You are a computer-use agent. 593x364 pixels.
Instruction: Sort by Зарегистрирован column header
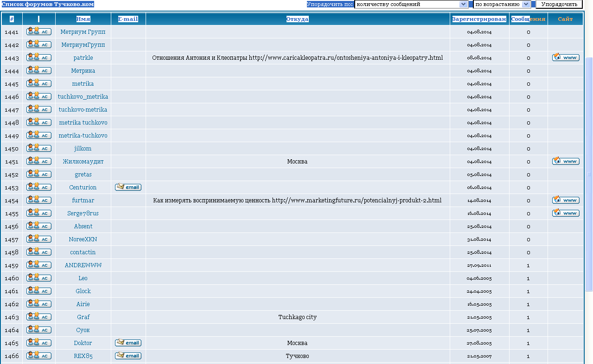coord(479,19)
